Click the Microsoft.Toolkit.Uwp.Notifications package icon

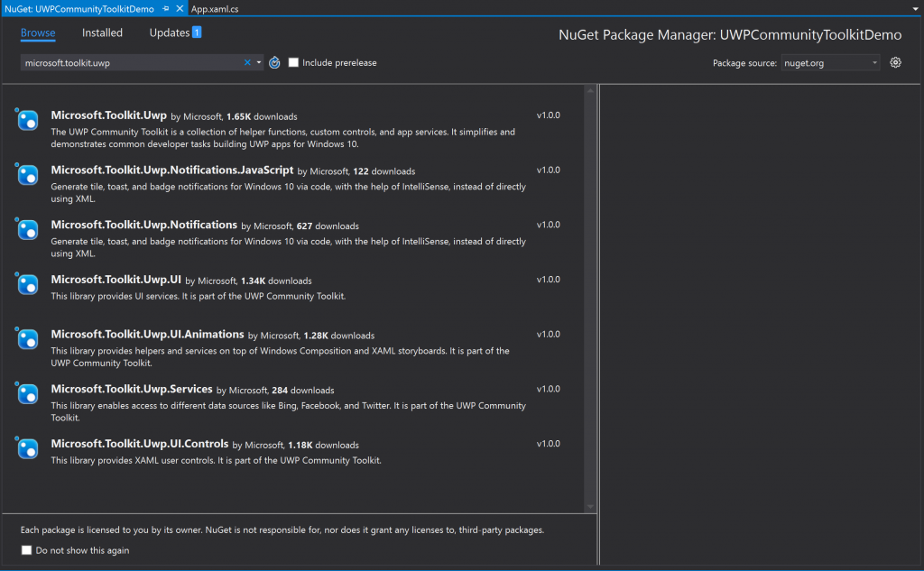(x=27, y=229)
